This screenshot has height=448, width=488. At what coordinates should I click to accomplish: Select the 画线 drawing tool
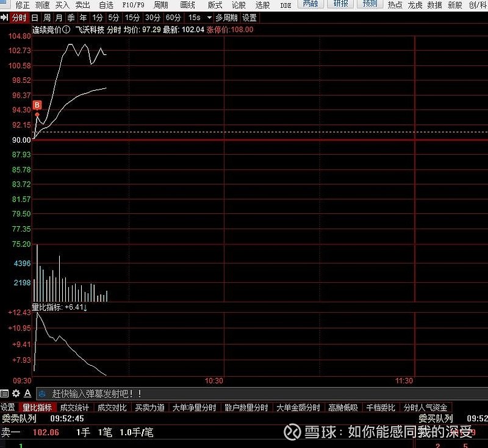click(x=187, y=5)
